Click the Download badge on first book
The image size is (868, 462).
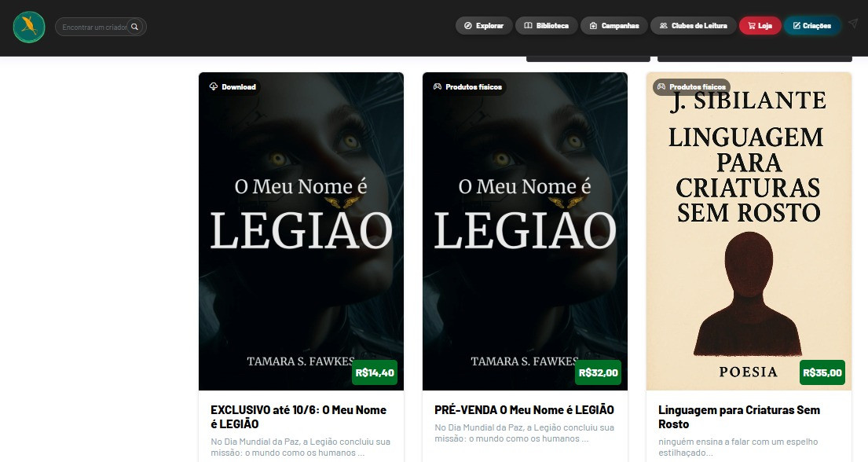point(233,86)
